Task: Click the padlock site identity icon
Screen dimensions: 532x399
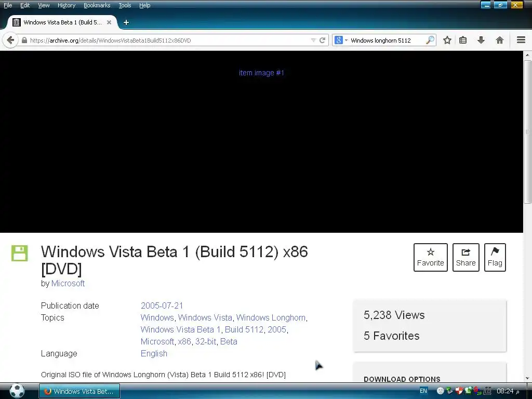Action: [x=24, y=41]
